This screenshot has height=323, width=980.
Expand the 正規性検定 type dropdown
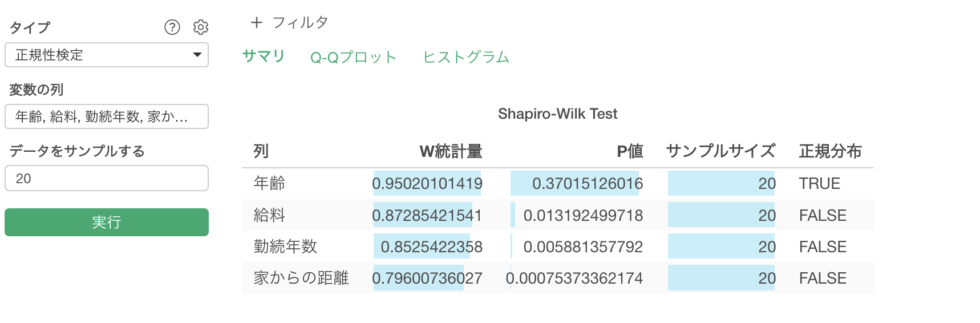[106, 55]
